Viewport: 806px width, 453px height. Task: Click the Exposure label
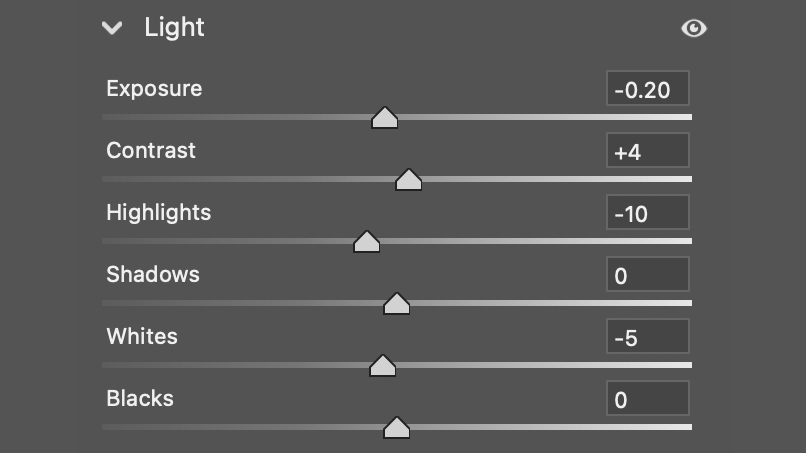(x=154, y=89)
